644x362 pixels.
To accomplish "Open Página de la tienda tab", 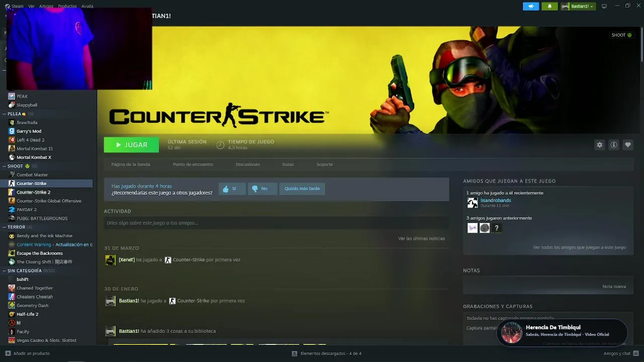I will 131,164.
